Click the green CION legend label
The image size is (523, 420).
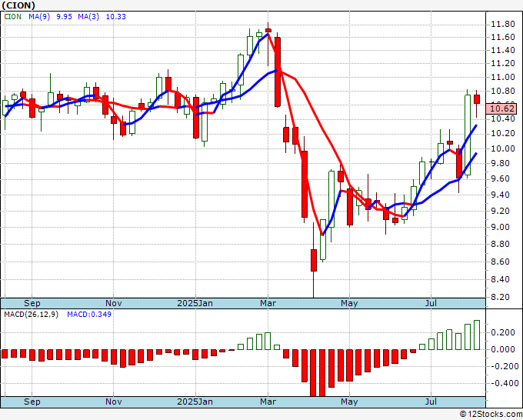12,17
